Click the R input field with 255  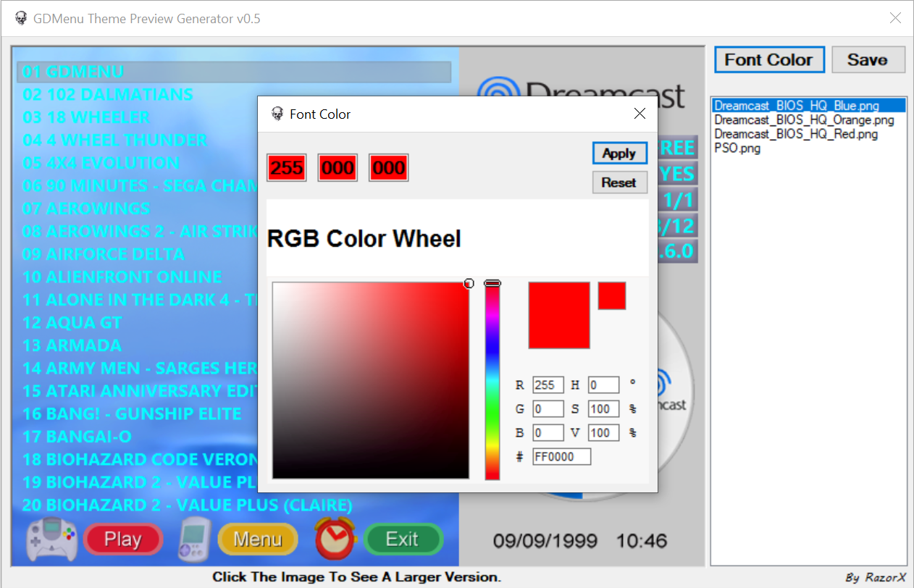548,385
